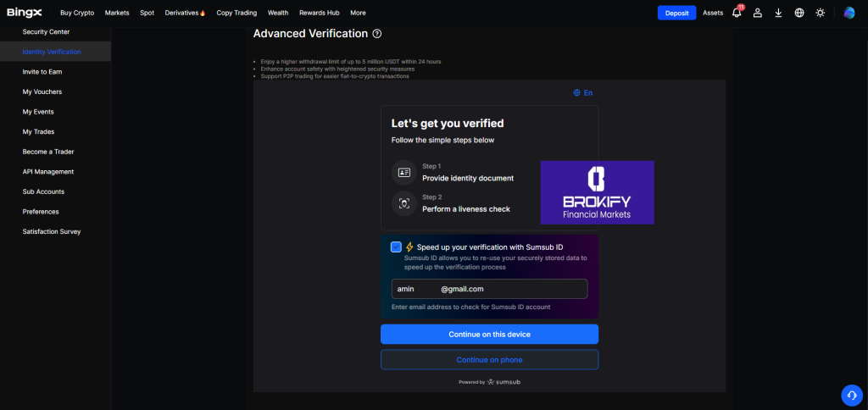This screenshot has height=410, width=868.
Task: Open Copy Trading from top navigation
Action: tap(236, 13)
